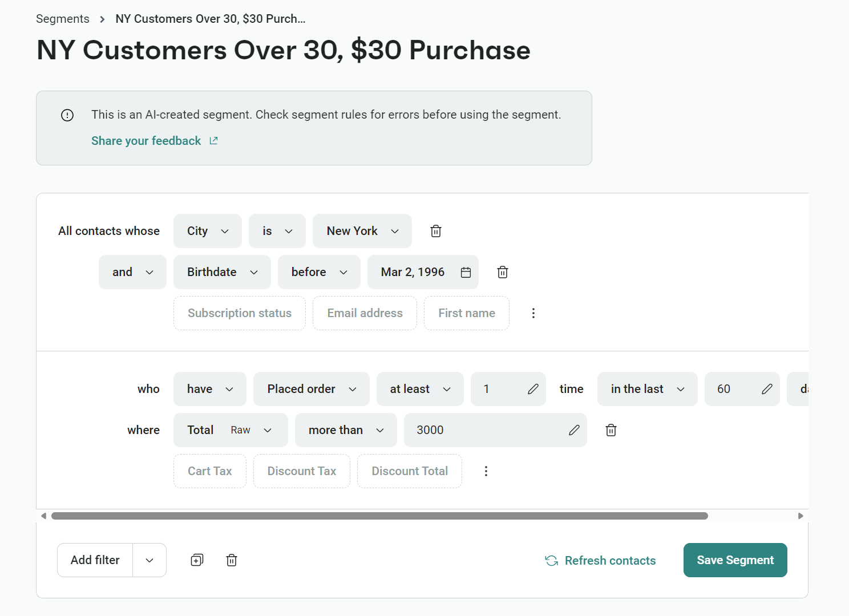Open more order property options
Image resolution: width=849 pixels, height=616 pixels.
point(486,471)
